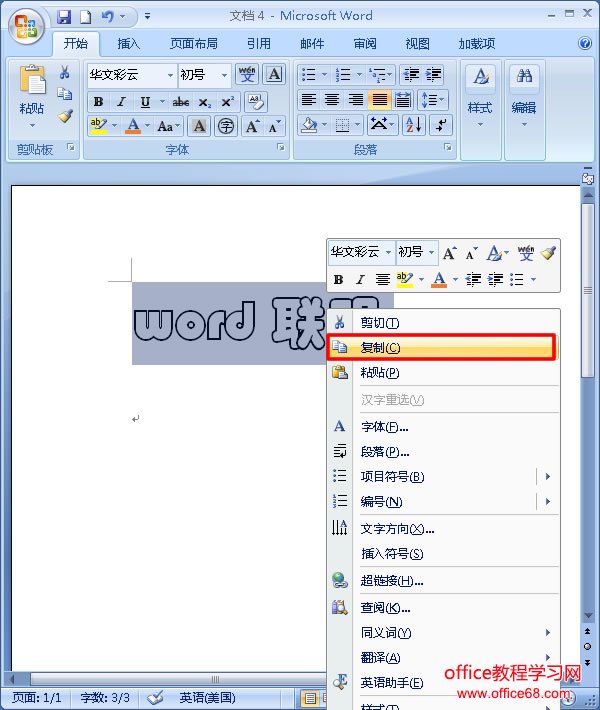Switch to the 插入 ribbon tab
Screen dimensions: 600x710
point(129,43)
